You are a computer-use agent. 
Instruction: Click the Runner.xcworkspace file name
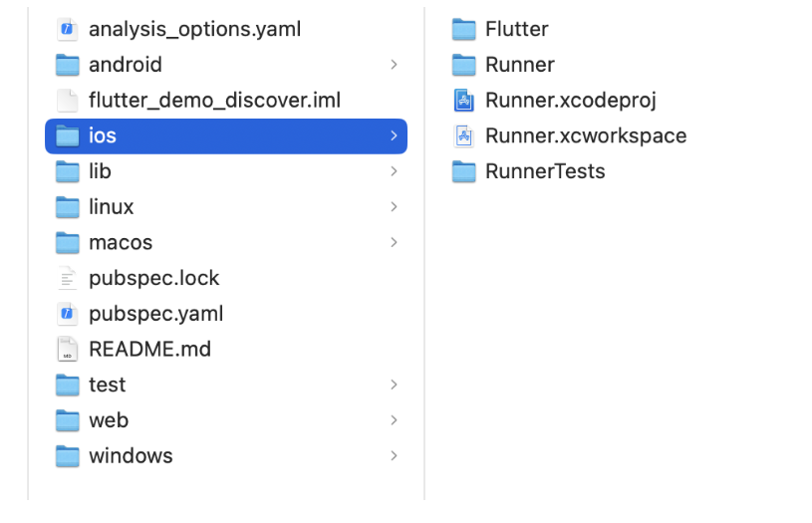585,135
